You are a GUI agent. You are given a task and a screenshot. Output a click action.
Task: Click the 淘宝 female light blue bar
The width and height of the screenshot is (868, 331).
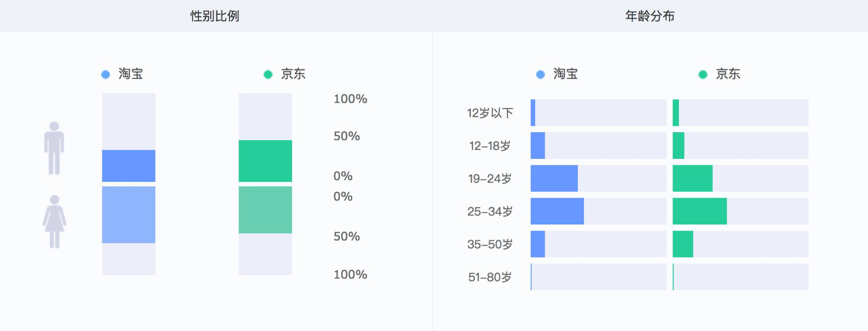coord(129,215)
